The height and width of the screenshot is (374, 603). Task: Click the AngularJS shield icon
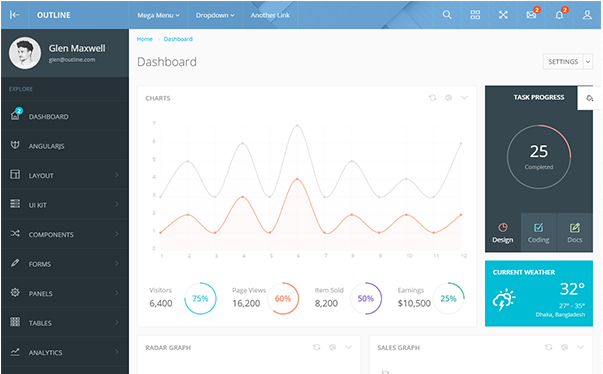15,145
